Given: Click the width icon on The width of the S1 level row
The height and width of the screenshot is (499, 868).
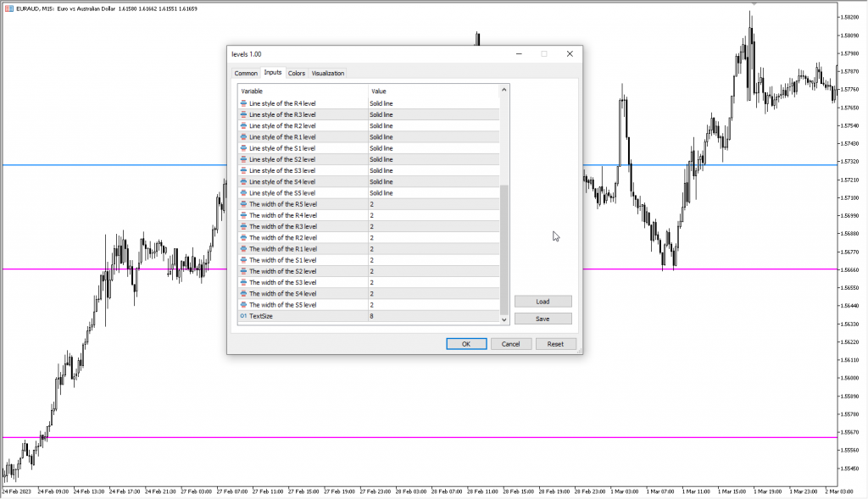Looking at the screenshot, I should [x=243, y=260].
